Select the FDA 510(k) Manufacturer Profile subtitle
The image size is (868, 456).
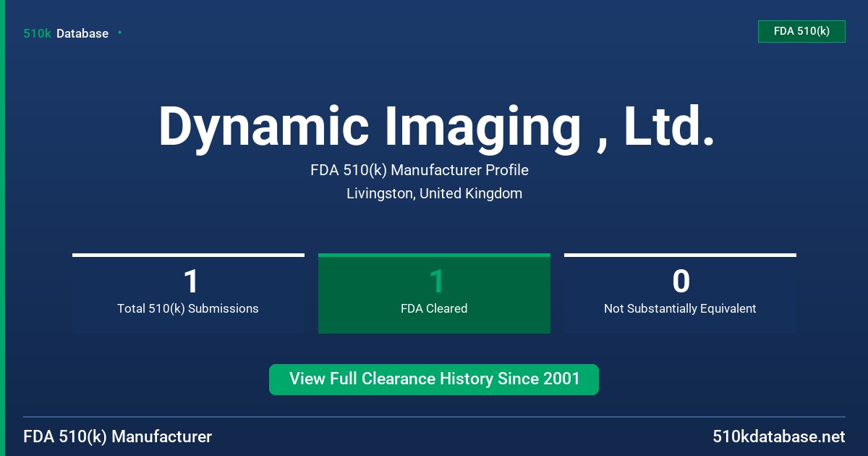[x=420, y=170]
